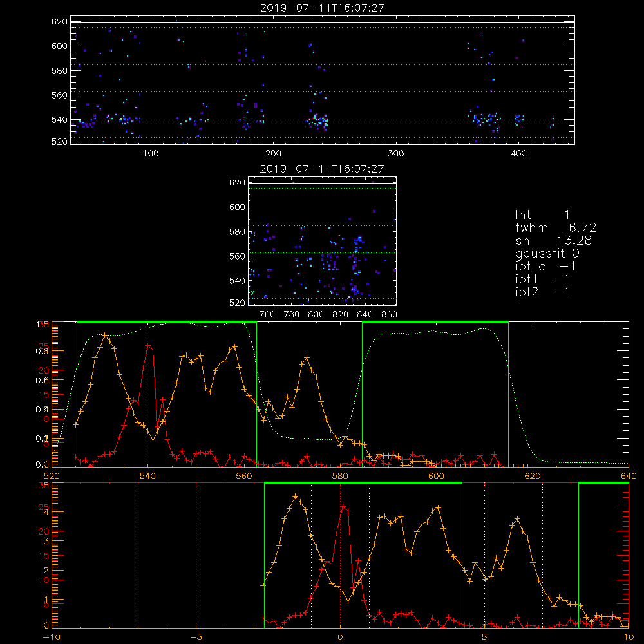Image resolution: width=644 pixels, height=644 pixels.
Task: Click the red peak near 540 in the profile plot
Action: click(x=148, y=346)
